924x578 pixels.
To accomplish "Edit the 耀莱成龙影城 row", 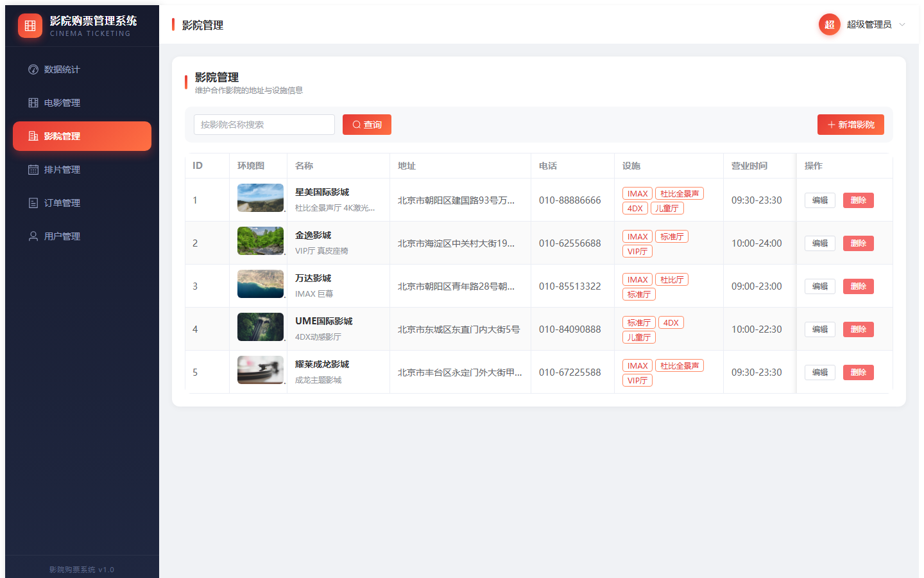I will click(x=820, y=372).
